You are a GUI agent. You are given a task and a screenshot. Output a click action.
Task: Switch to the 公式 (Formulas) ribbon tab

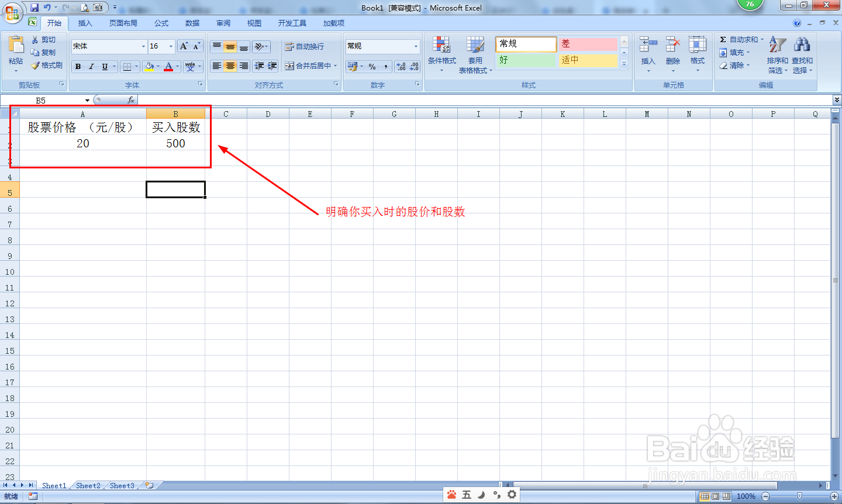[x=161, y=23]
